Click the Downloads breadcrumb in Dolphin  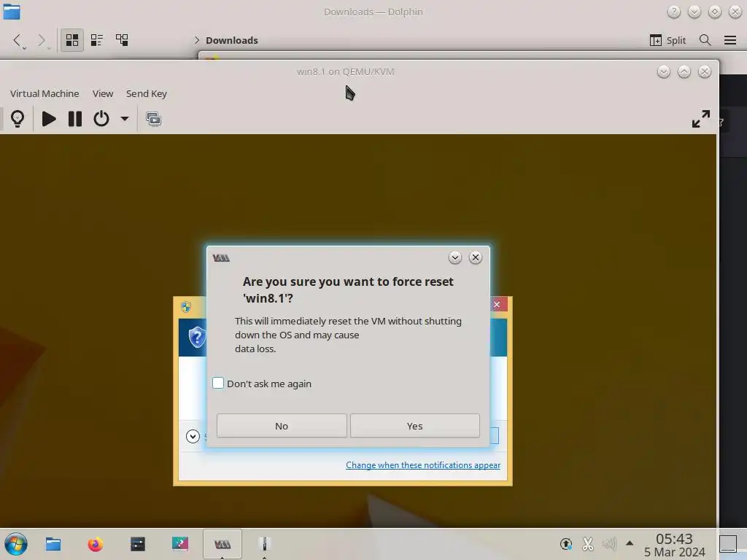[231, 41]
